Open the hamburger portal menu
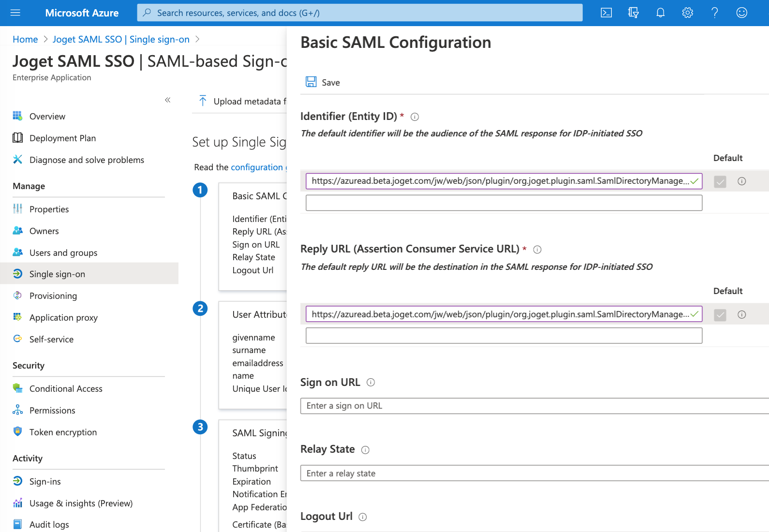Image resolution: width=769 pixels, height=532 pixels. [15, 13]
